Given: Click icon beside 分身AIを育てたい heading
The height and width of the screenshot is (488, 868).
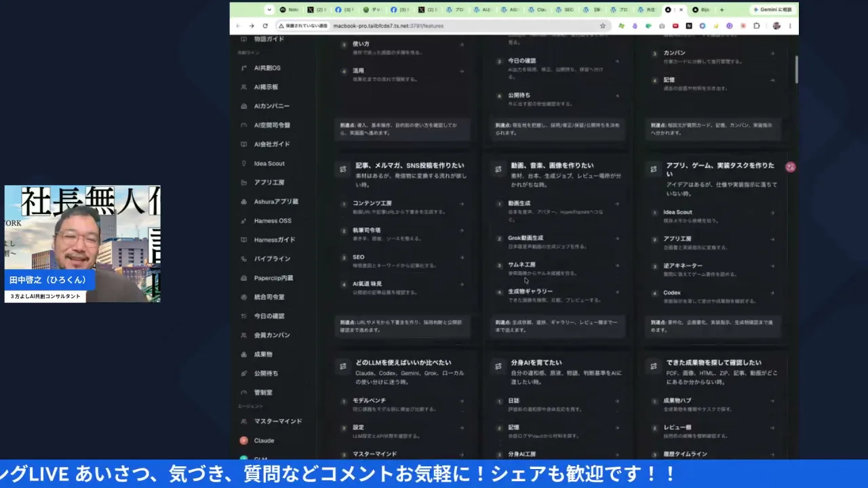Looking at the screenshot, I should click(x=498, y=367).
